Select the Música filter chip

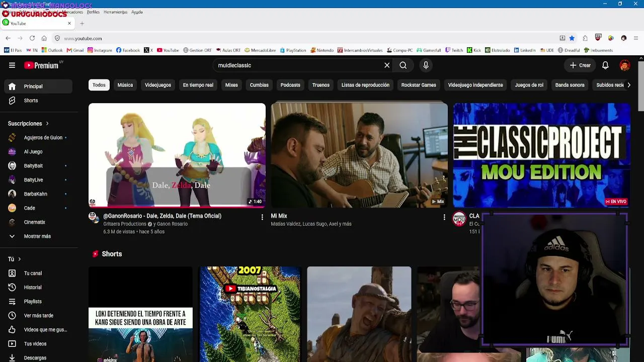point(125,85)
